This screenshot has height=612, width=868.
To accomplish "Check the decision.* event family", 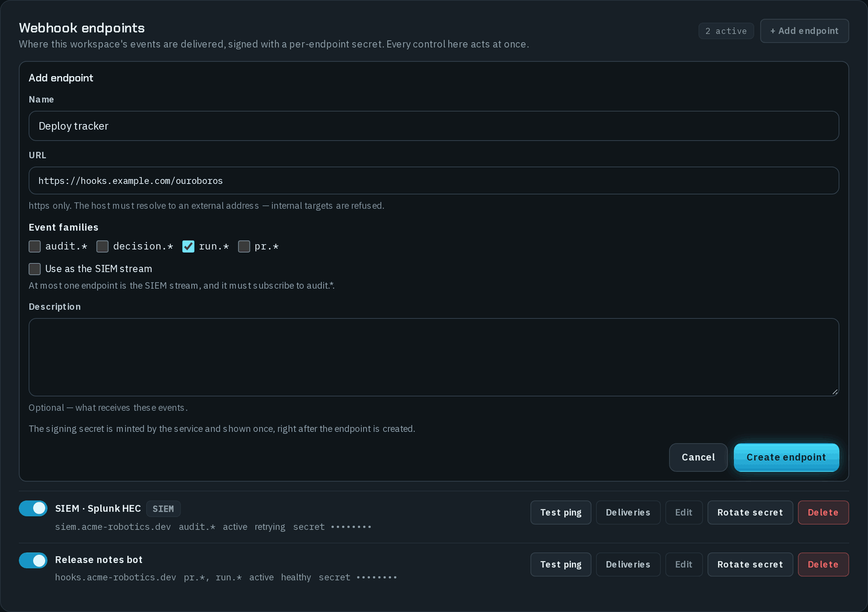I will [x=102, y=246].
